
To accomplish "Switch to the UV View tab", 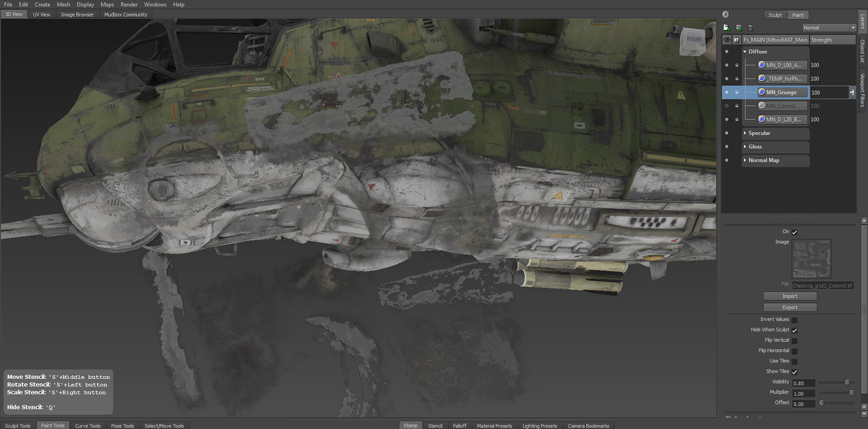I will click(x=41, y=15).
